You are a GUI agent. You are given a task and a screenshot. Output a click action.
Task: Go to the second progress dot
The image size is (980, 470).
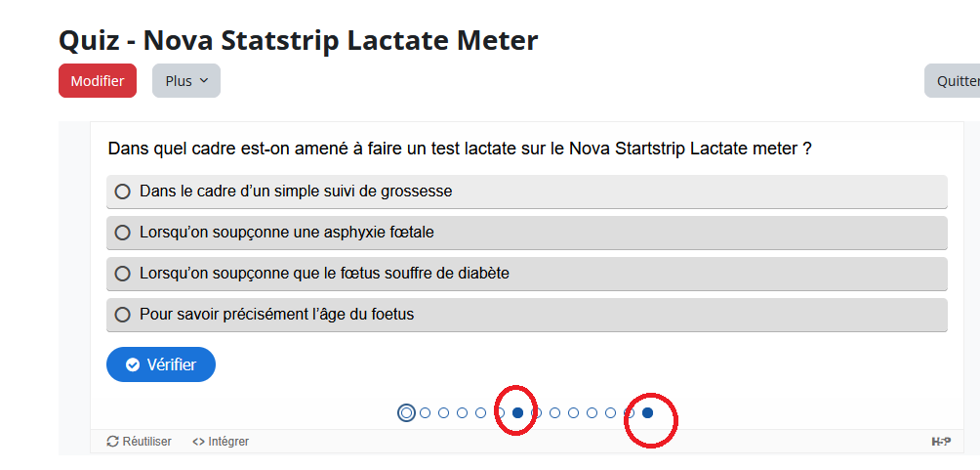click(x=425, y=413)
